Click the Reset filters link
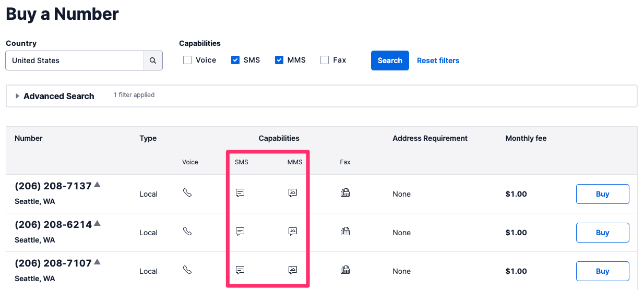Viewport: 644px width, 290px height. tap(438, 61)
